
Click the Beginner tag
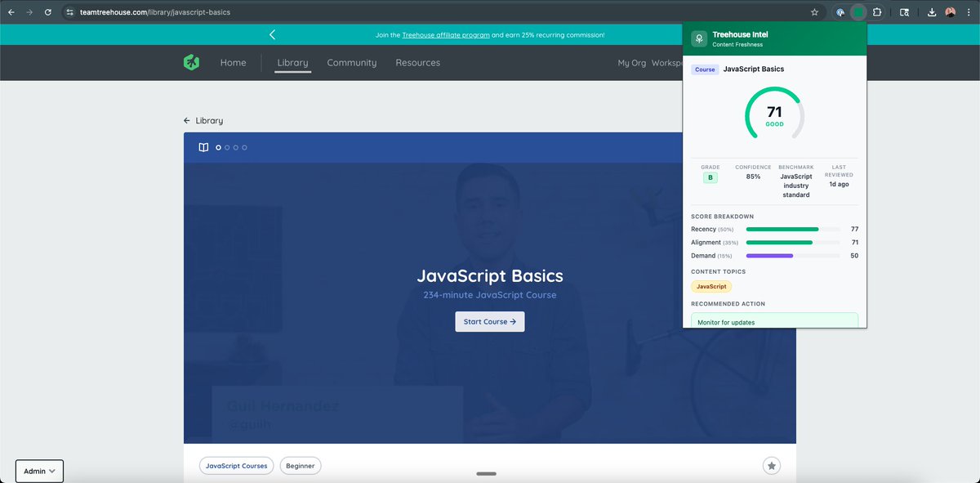tap(301, 466)
